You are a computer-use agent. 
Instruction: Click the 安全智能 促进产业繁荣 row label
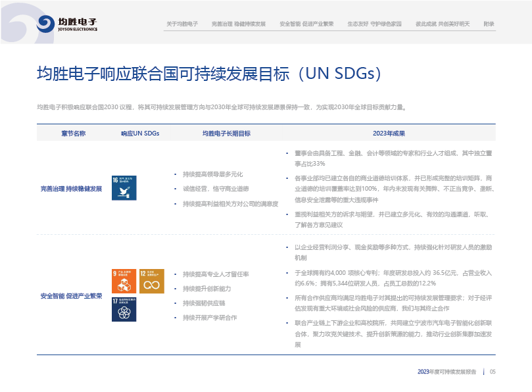(71, 296)
